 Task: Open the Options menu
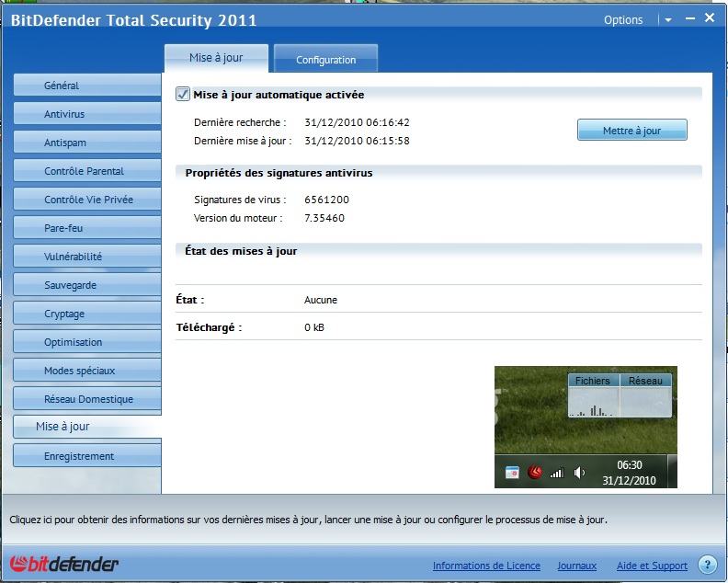(x=623, y=20)
